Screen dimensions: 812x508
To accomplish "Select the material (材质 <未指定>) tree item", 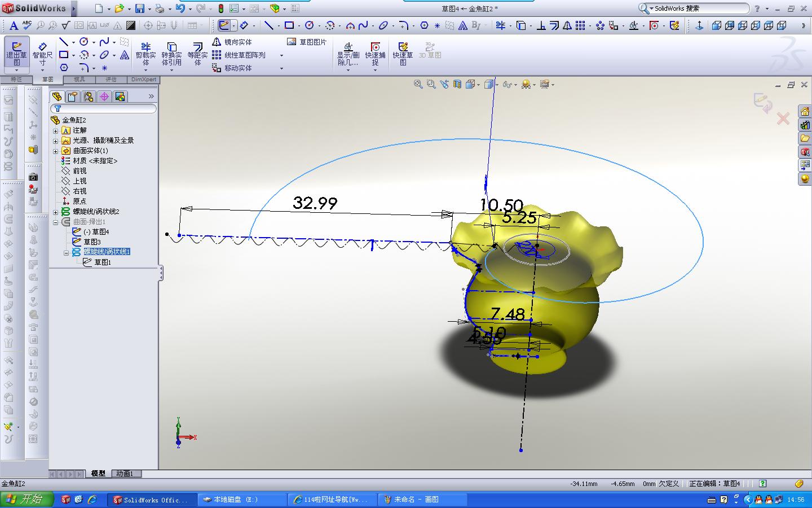I will tap(95, 161).
